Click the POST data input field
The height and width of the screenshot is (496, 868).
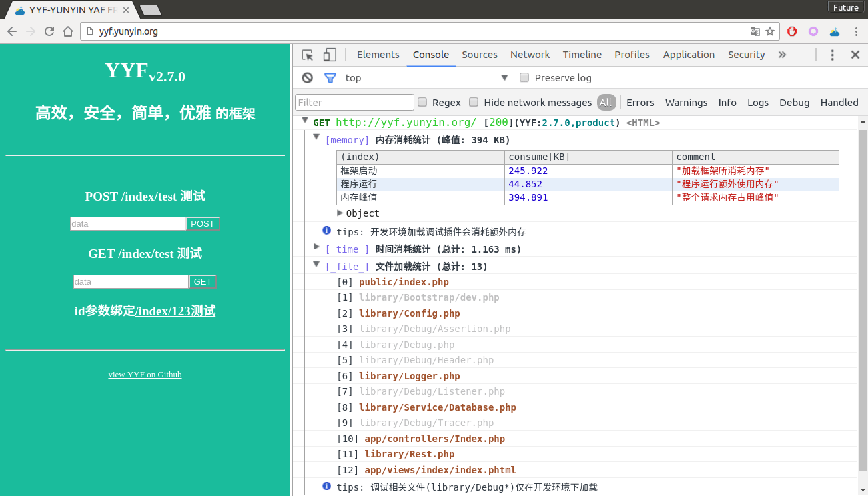point(127,224)
